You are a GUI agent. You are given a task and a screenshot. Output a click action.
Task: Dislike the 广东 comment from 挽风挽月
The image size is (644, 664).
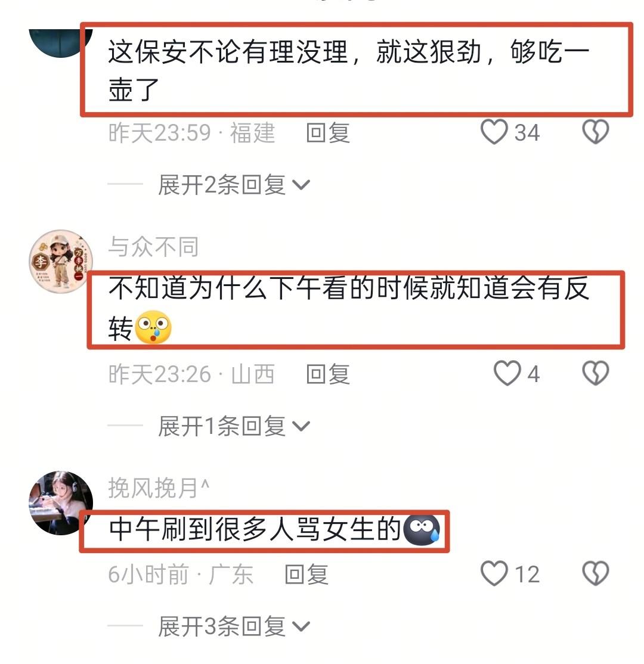[x=596, y=573]
